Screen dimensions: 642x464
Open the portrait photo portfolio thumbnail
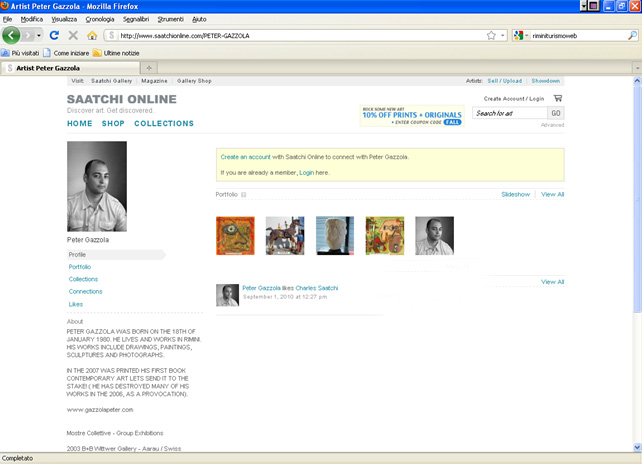point(434,236)
